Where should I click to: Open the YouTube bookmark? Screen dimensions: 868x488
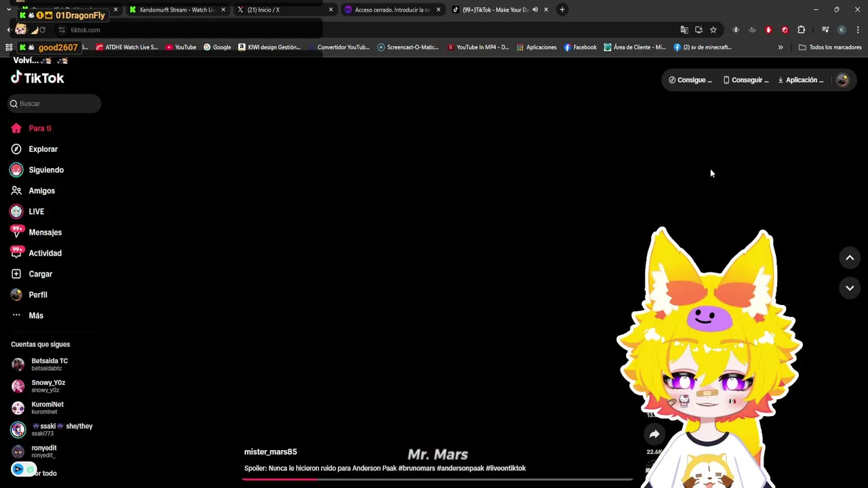[x=181, y=47]
